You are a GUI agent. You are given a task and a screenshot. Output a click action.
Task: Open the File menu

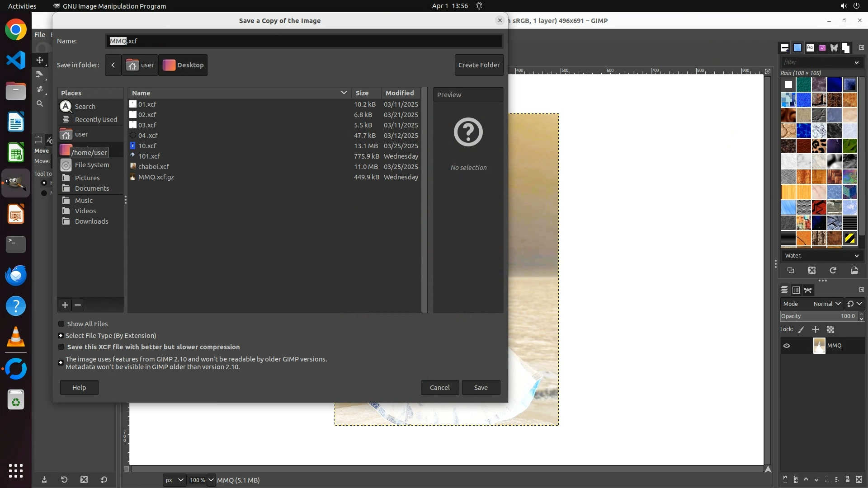(40, 35)
